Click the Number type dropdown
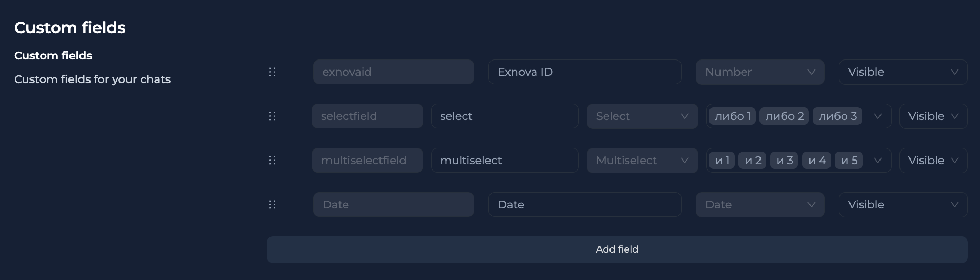Screen dimensions: 980x280 [759, 72]
